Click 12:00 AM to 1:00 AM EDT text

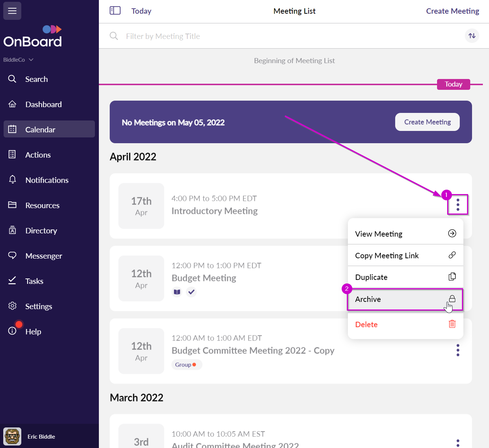[217, 338]
